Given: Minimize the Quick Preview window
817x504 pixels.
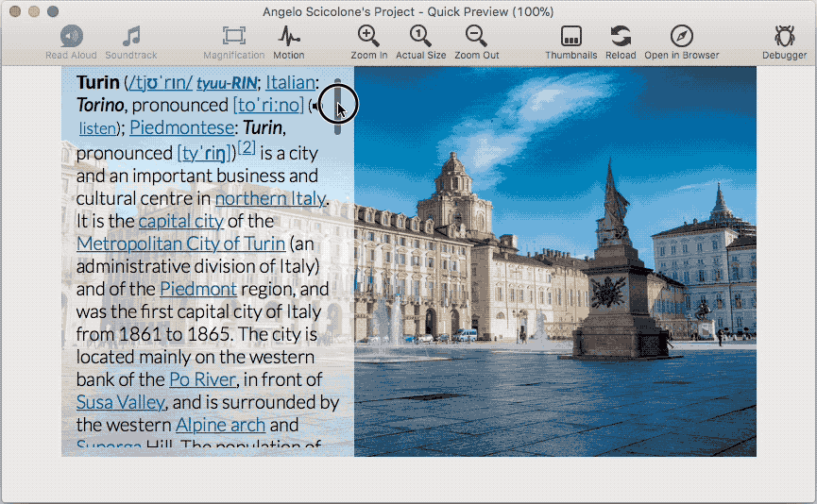Looking at the screenshot, I should (34, 11).
